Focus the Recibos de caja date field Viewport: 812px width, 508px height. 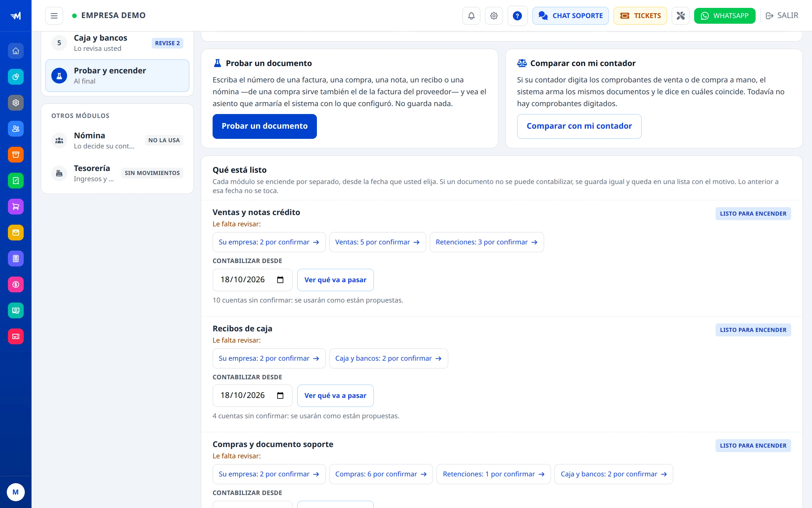252,395
